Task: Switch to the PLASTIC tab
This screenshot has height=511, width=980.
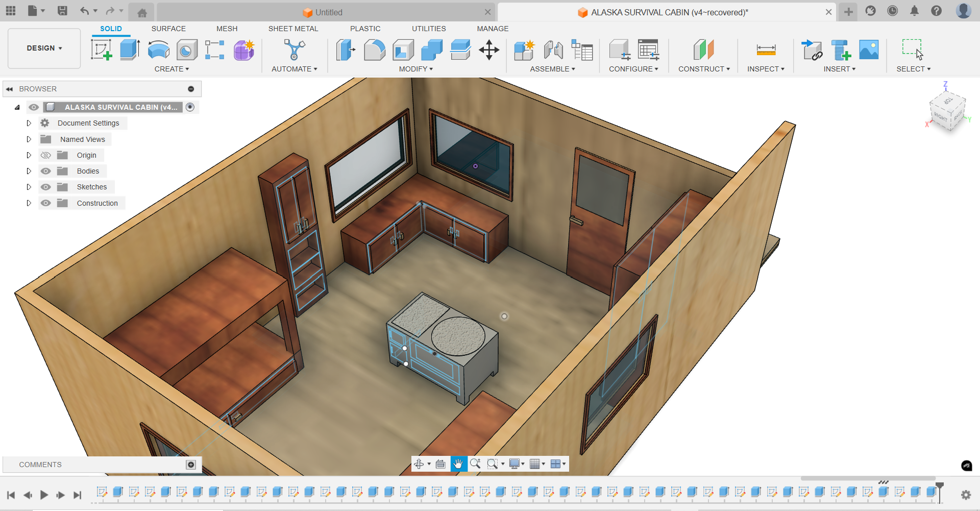Action: tap(365, 29)
